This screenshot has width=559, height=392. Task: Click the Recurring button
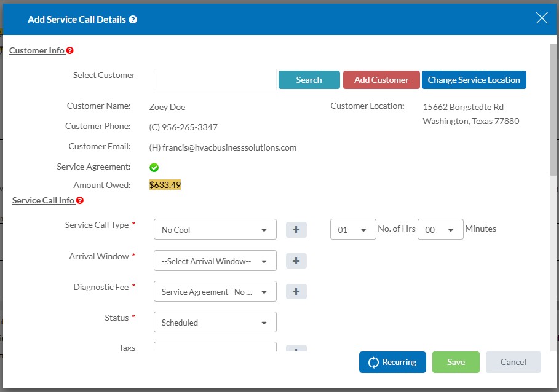coord(392,362)
